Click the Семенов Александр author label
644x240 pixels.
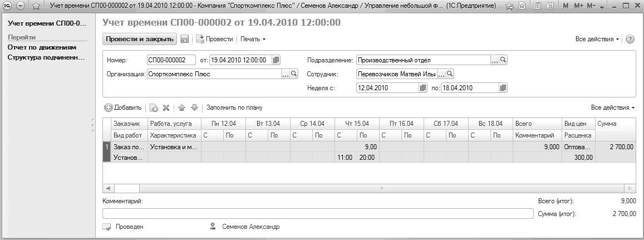[x=250, y=227]
